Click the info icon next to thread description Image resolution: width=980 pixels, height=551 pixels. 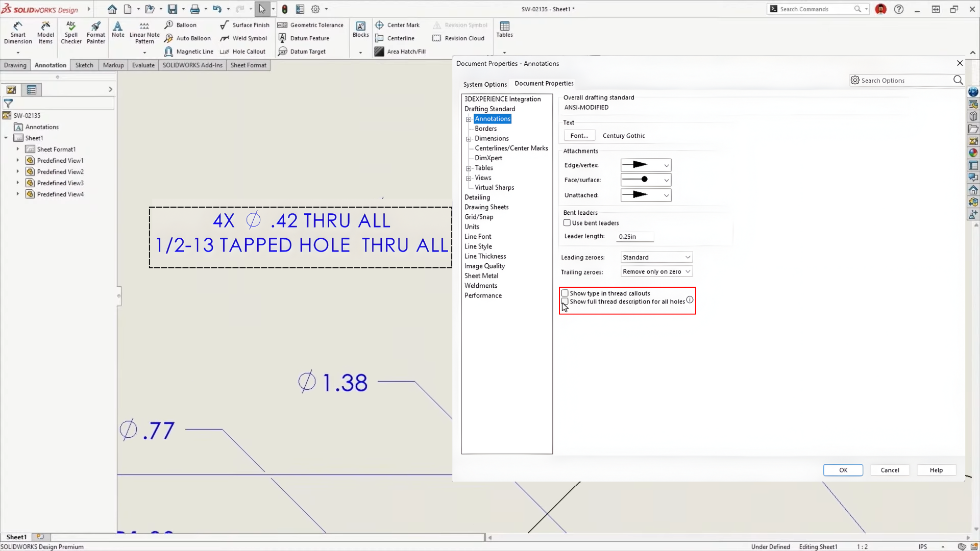click(690, 300)
